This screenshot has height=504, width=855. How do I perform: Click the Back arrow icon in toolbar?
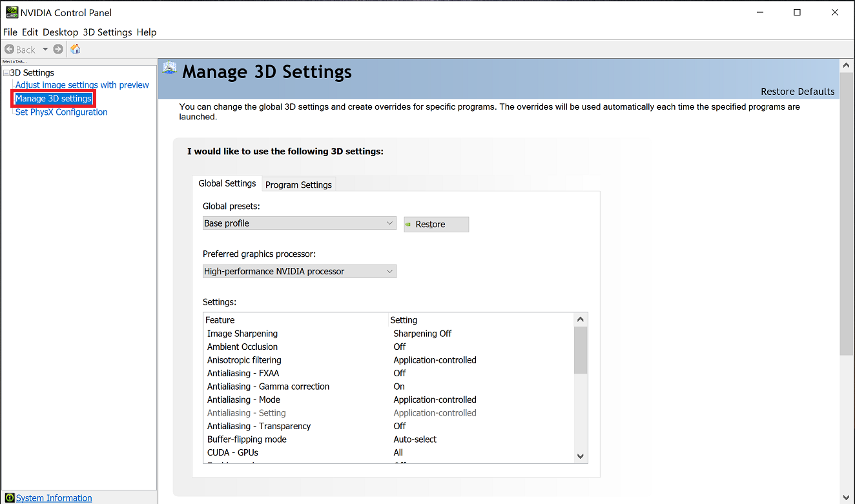10,50
